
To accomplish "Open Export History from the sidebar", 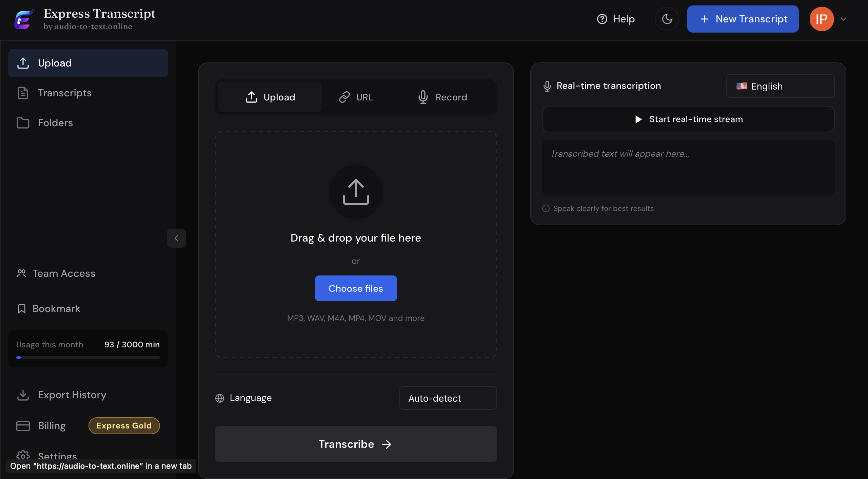I will pyautogui.click(x=72, y=395).
